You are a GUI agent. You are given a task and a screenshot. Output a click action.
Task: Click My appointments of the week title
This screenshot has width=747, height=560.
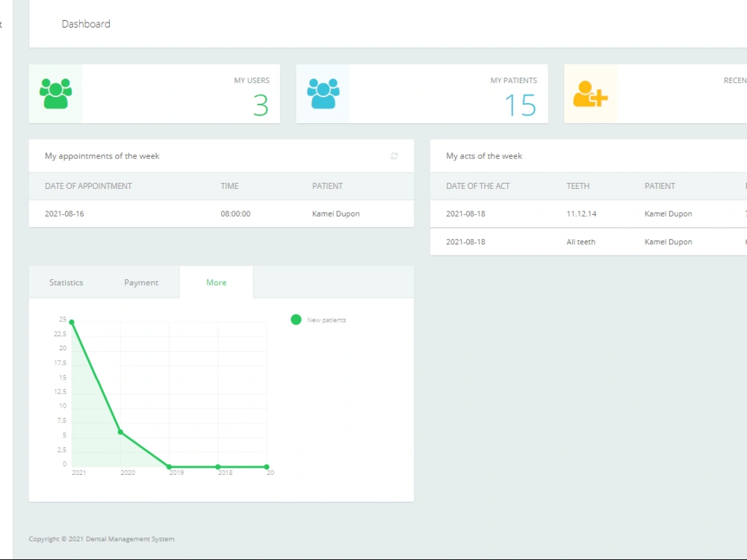[102, 156]
